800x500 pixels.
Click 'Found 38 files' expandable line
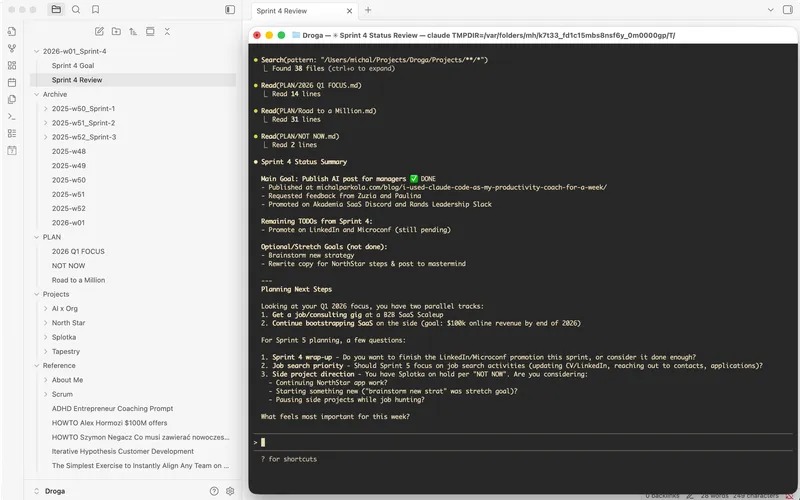point(333,68)
